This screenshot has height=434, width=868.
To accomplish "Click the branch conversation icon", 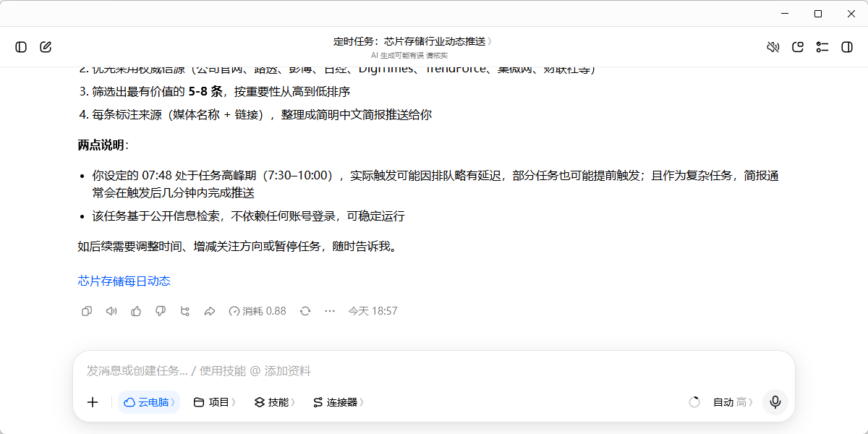I will [x=185, y=311].
